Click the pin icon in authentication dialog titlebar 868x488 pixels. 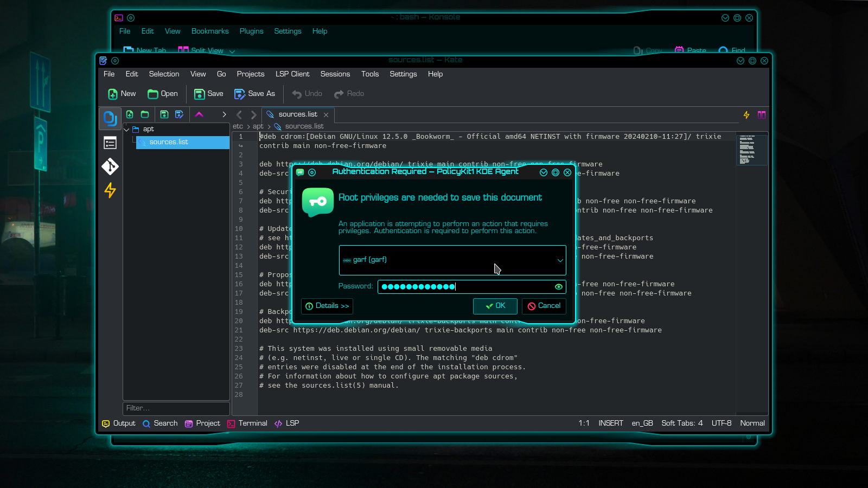pyautogui.click(x=312, y=172)
